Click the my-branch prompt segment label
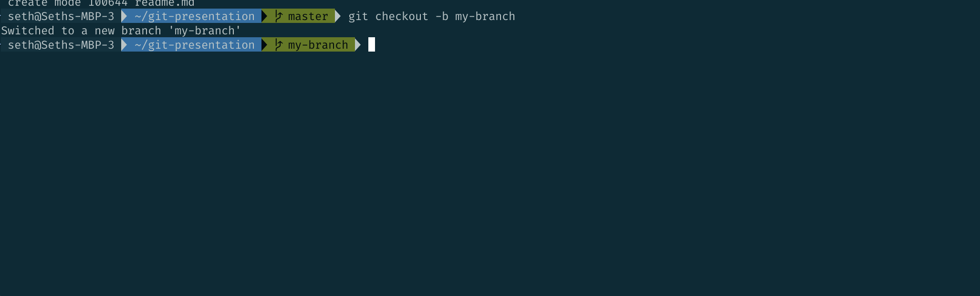 [x=318, y=45]
